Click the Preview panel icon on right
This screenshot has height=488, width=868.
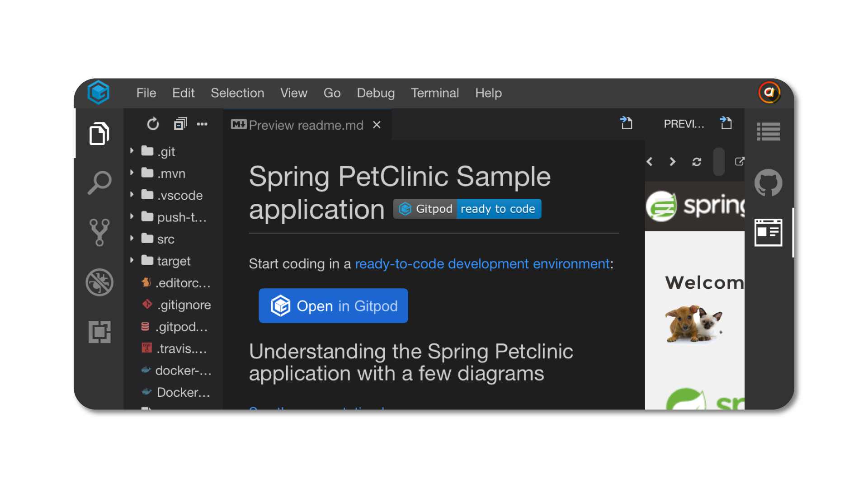[x=768, y=233]
